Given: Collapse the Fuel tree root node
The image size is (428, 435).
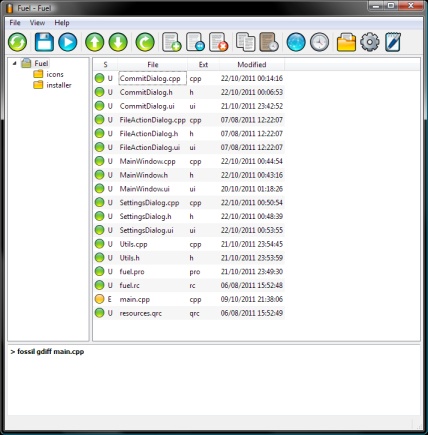Looking at the screenshot, I should [14, 63].
